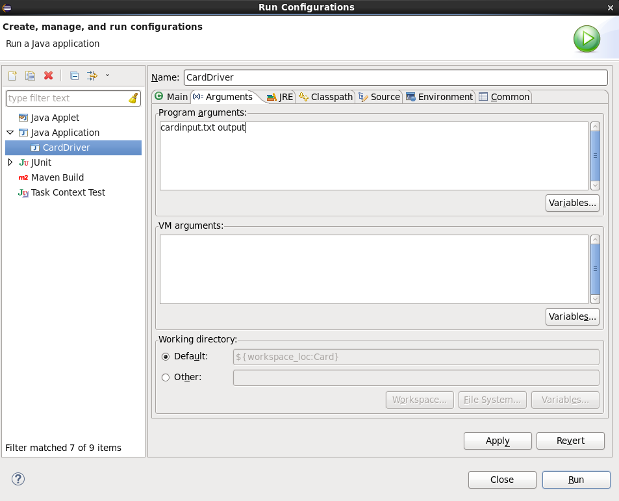Click Variables button under VM arguments
This screenshot has height=501, width=619.
572,317
